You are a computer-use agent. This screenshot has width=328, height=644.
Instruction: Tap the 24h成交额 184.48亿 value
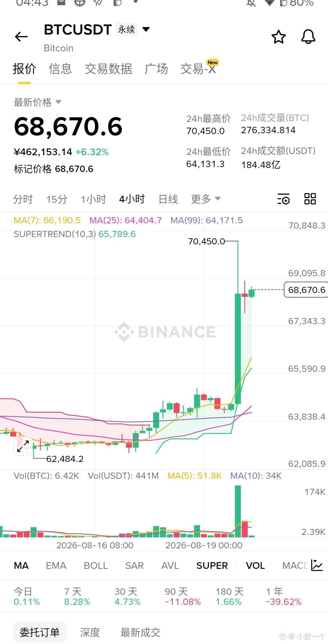(x=261, y=165)
